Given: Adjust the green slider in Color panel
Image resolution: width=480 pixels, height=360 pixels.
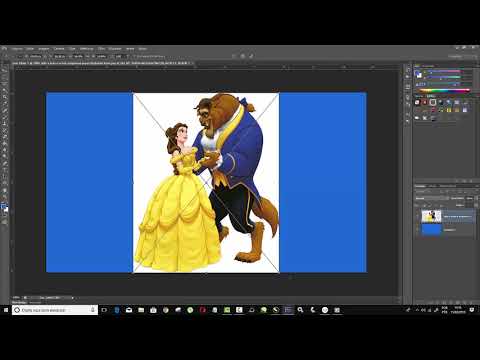Looking at the screenshot, I should coord(444,77).
